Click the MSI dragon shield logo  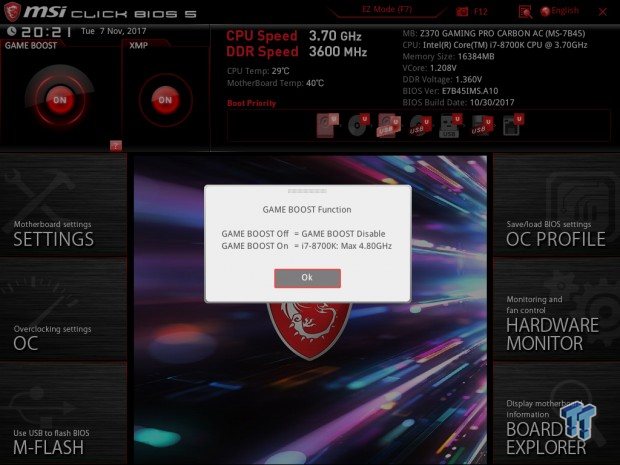pyautogui.click(x=309, y=331)
